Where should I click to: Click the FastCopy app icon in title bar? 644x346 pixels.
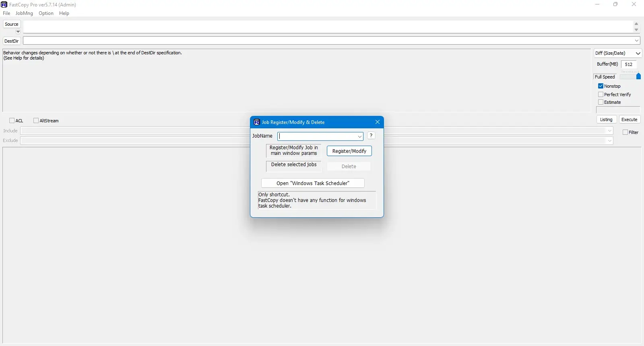pos(4,4)
